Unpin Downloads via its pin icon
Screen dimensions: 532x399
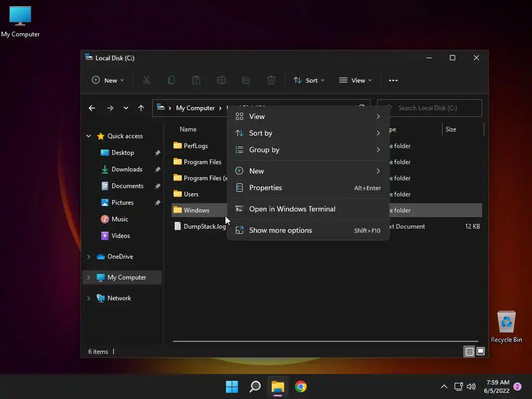(x=157, y=169)
